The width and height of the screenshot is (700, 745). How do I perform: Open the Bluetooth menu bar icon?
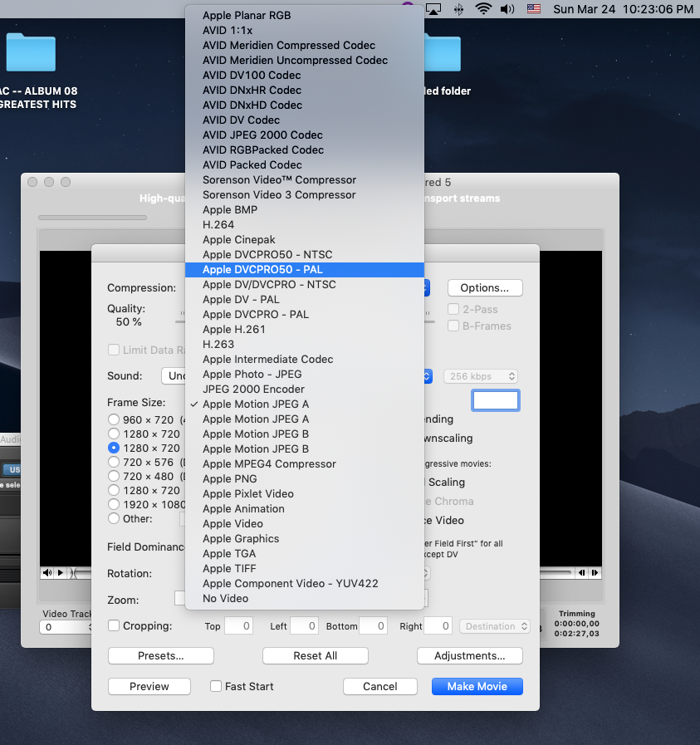coord(458,9)
